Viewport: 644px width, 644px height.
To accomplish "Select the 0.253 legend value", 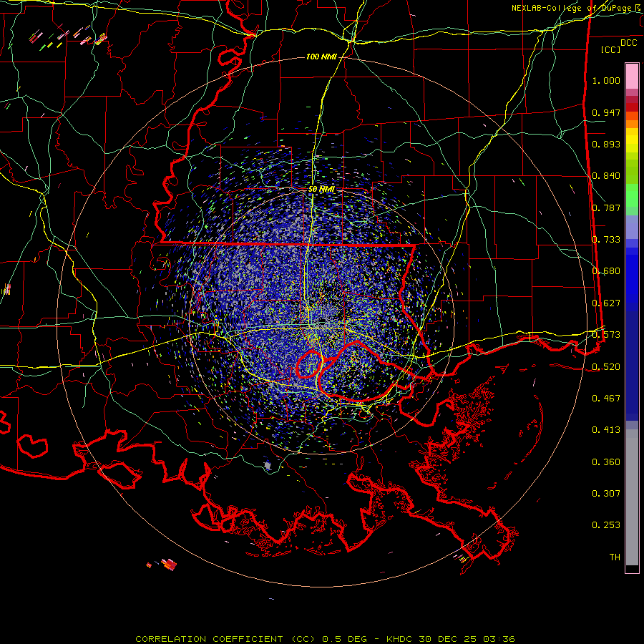I will coord(606,525).
